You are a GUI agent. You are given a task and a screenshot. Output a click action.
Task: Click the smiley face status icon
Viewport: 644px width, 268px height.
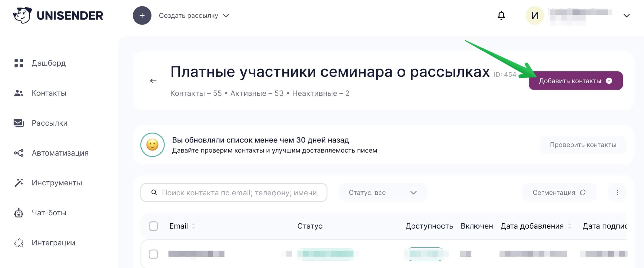[152, 145]
